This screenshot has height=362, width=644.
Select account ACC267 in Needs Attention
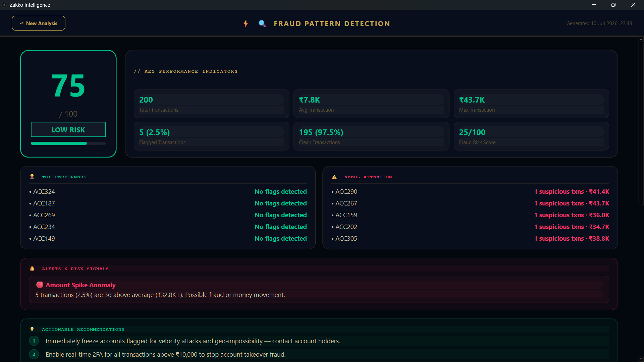[x=346, y=203]
